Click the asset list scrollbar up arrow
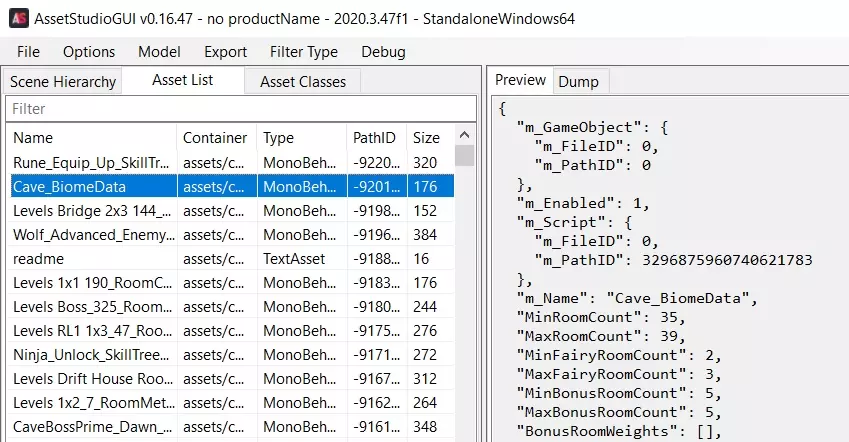849x442 pixels. [x=465, y=135]
